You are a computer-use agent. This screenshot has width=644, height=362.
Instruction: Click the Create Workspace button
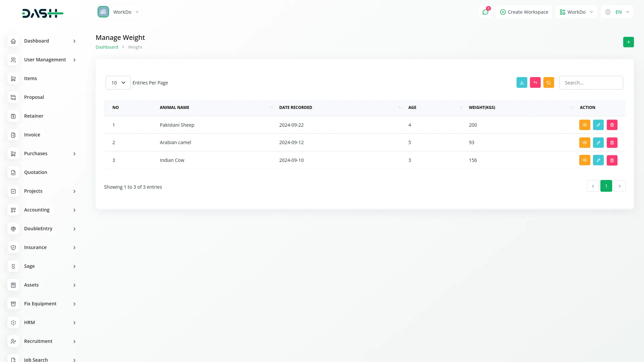pos(524,12)
